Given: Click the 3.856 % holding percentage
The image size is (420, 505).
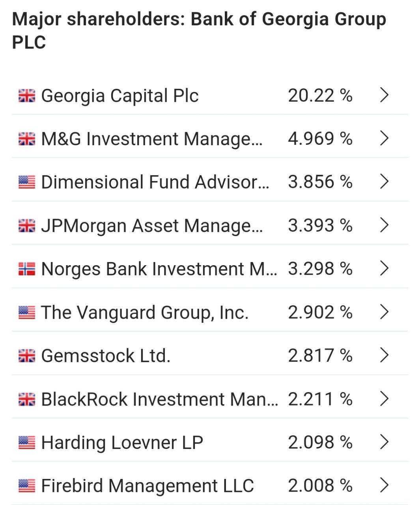Looking at the screenshot, I should 320,182.
